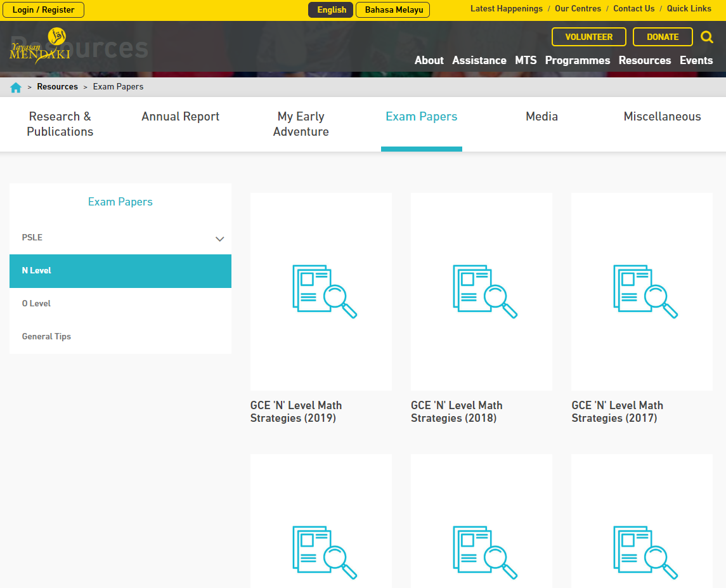
Task: Open the Assistance navigation menu
Action: point(479,61)
